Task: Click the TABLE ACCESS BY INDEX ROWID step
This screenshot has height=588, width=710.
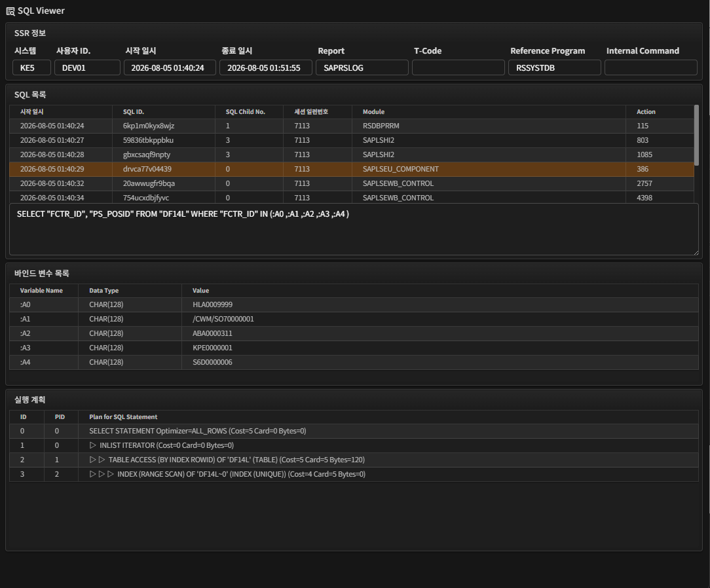Action: point(236,460)
